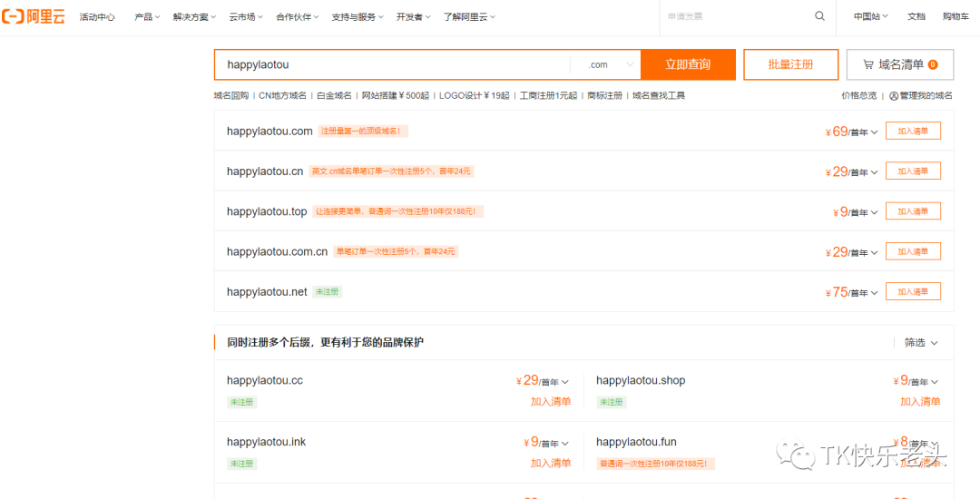This screenshot has width=980, height=499.
Task: Add happylaotou.com.cn to the list
Action: click(x=913, y=251)
